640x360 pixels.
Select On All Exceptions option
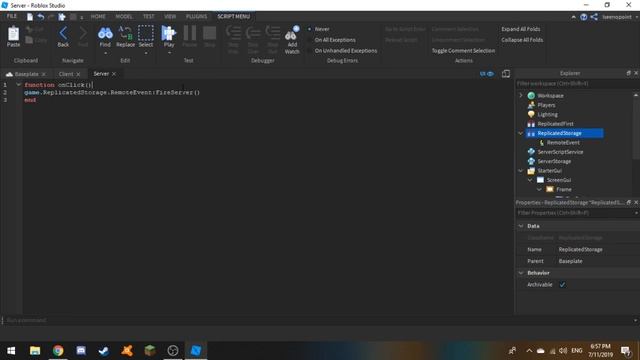(335, 40)
